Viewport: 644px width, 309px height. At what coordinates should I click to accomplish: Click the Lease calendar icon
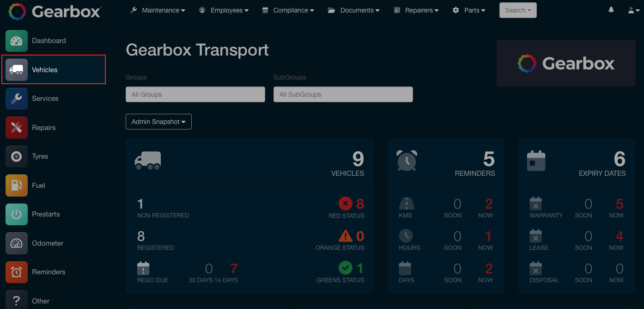click(535, 236)
